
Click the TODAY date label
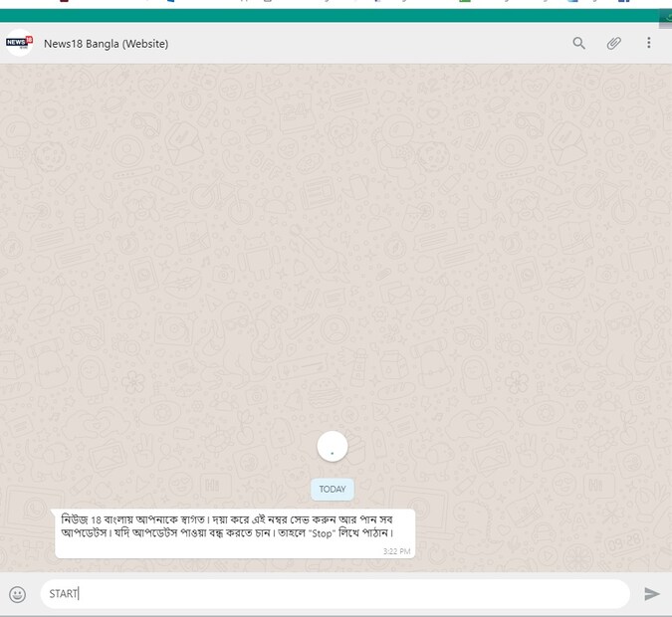(x=333, y=489)
